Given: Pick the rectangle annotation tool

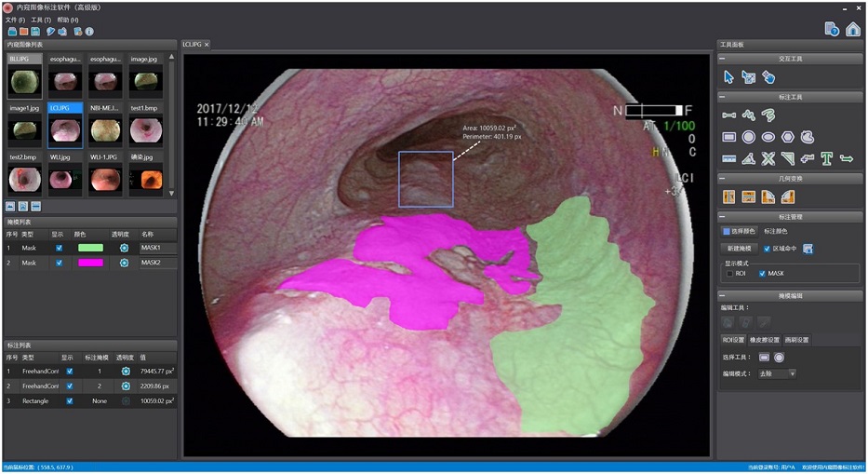Looking at the screenshot, I should tap(729, 136).
